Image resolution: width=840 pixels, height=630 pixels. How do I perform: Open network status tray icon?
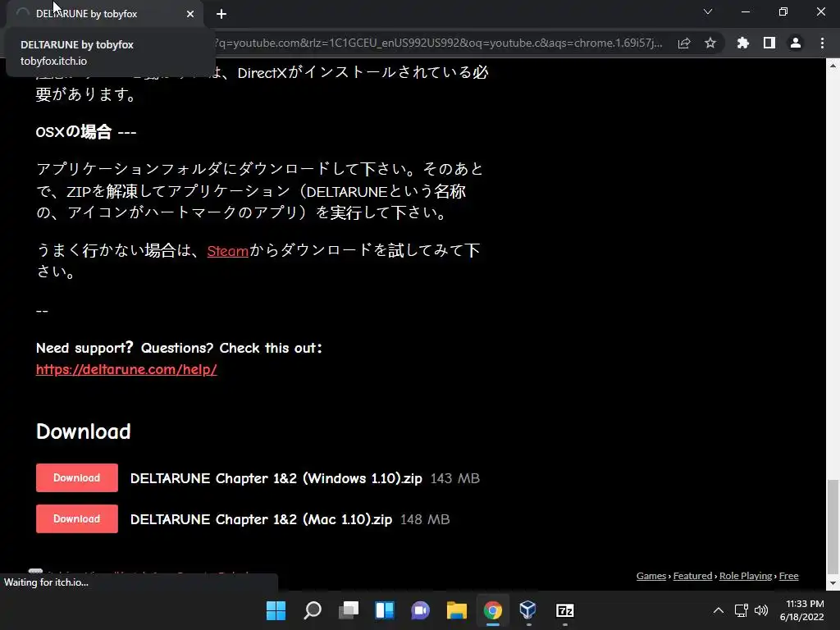(742, 610)
